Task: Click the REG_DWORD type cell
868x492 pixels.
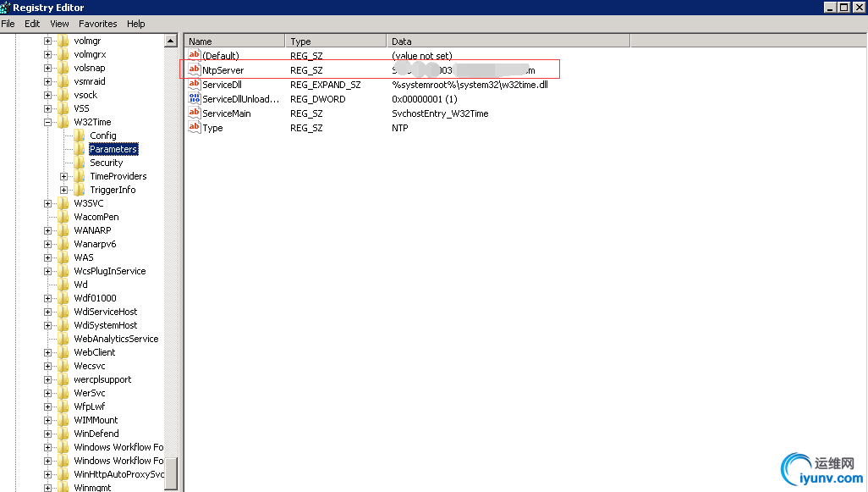Action: (318, 99)
